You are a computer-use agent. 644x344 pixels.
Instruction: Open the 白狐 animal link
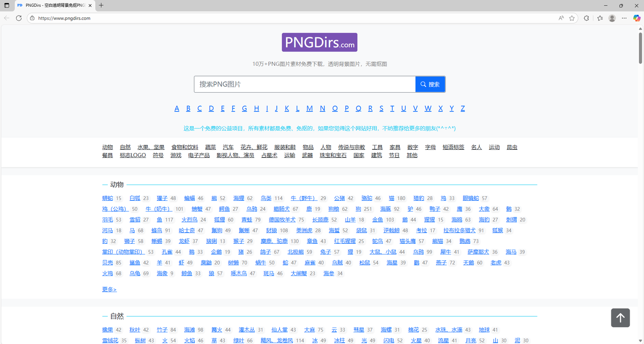click(135, 198)
